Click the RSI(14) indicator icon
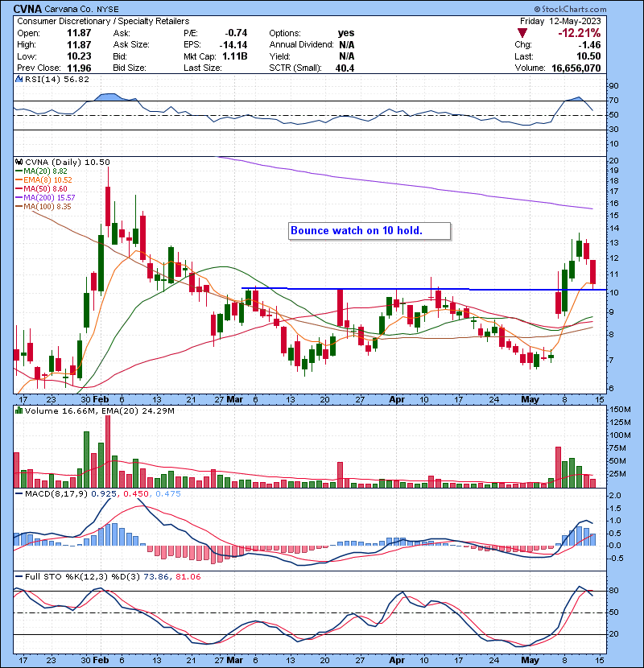Viewport: 644px width, 668px height. click(x=19, y=79)
